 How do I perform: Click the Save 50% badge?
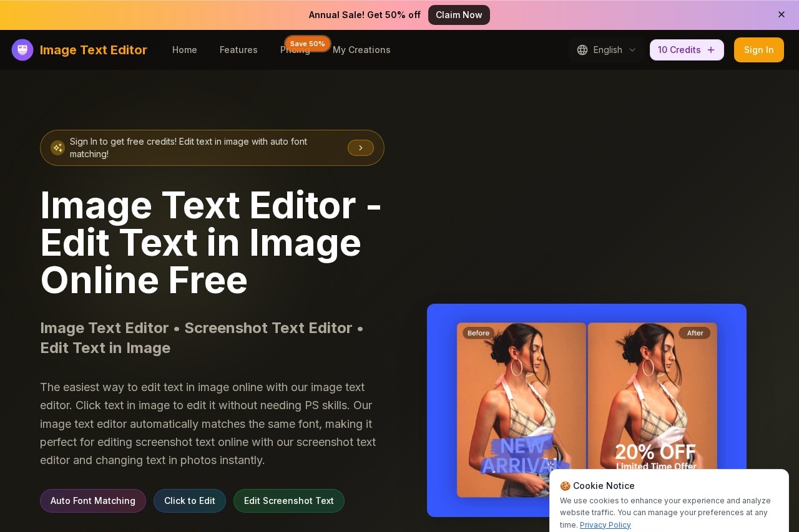point(308,44)
